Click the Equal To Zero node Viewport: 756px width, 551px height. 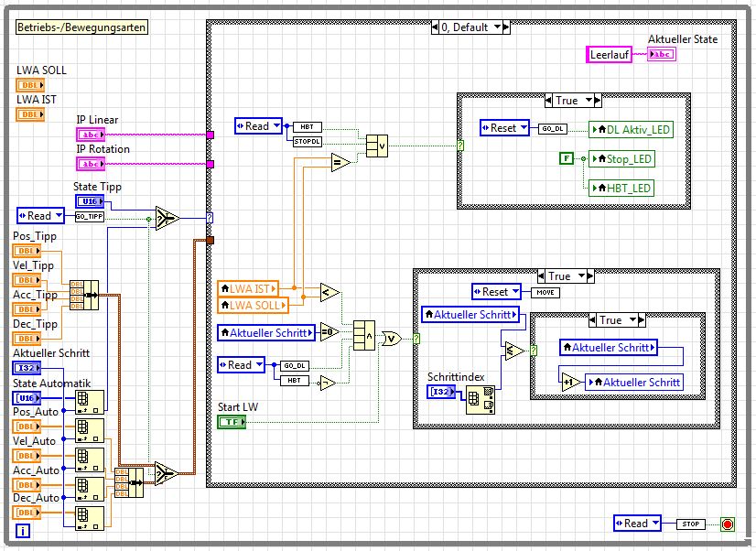pyautogui.click(x=329, y=331)
